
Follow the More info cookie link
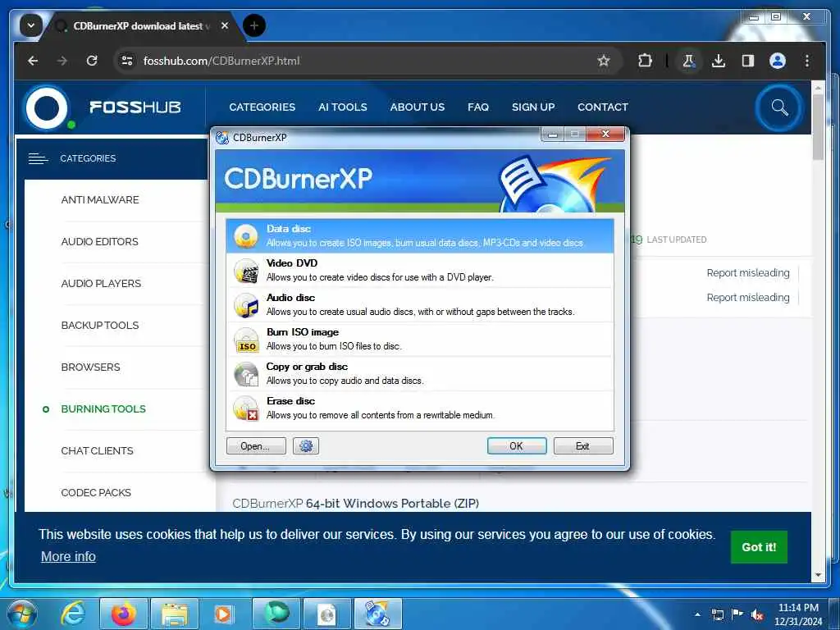click(69, 557)
